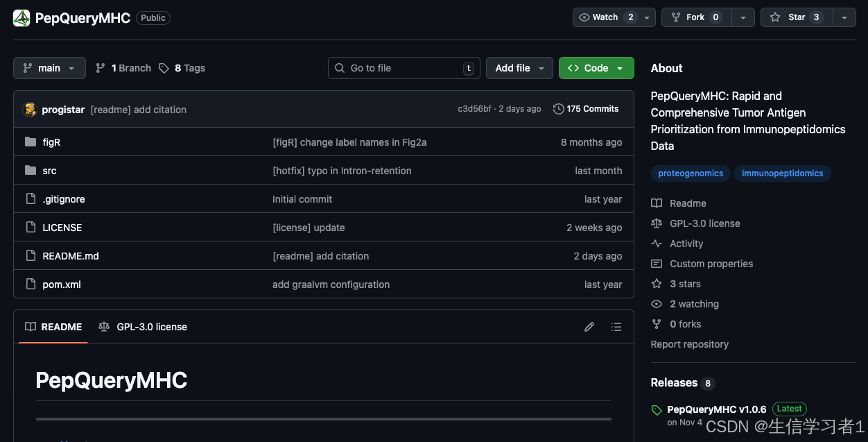The height and width of the screenshot is (442, 868).
Task: Click the eye icon beside 2 watching
Action: (657, 304)
